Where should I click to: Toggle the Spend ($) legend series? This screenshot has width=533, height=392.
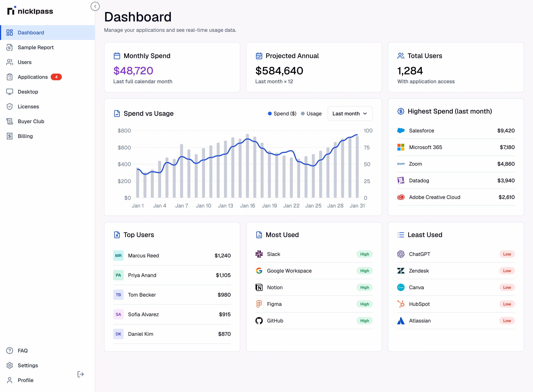pos(282,114)
